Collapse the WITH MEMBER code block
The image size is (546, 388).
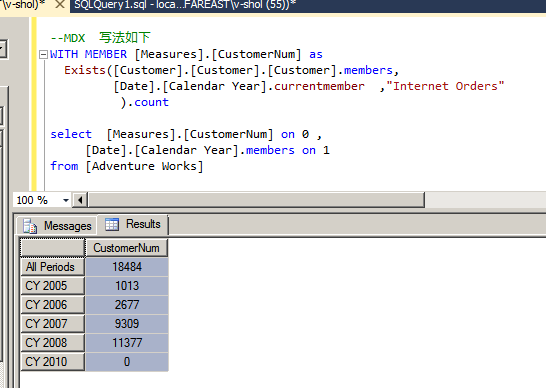pos(43,54)
